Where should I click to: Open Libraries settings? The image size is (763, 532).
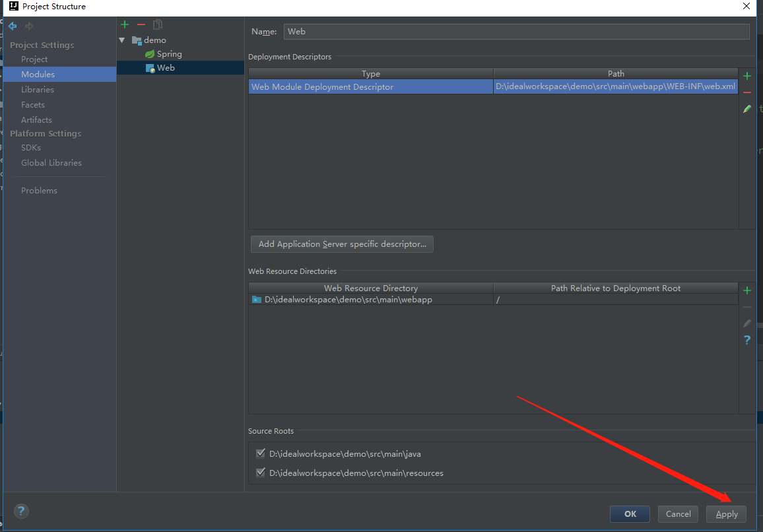point(38,90)
